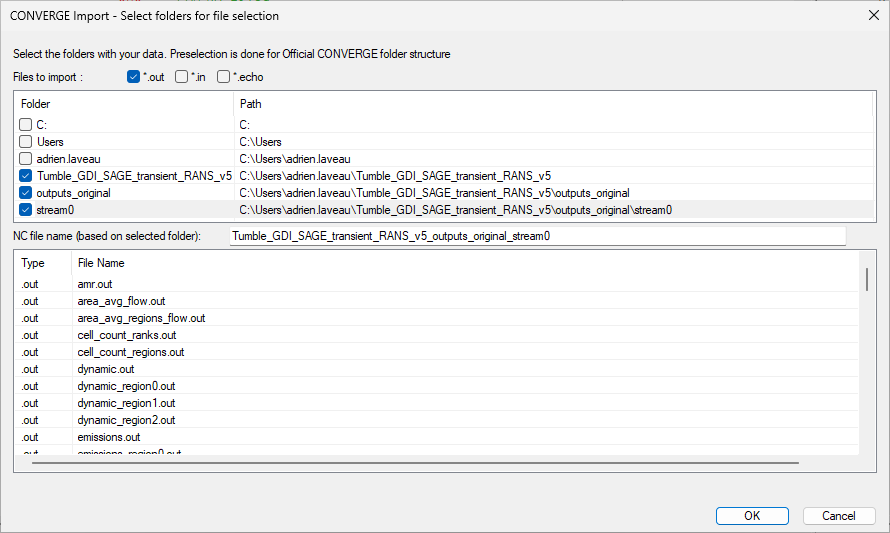Uncheck the outputs_original folder checkbox
The image size is (890, 533).
(x=26, y=193)
